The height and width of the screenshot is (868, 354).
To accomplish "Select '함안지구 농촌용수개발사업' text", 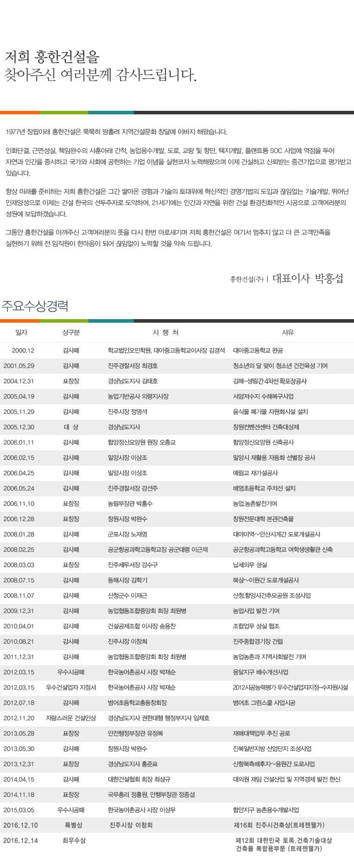I will (x=266, y=810).
